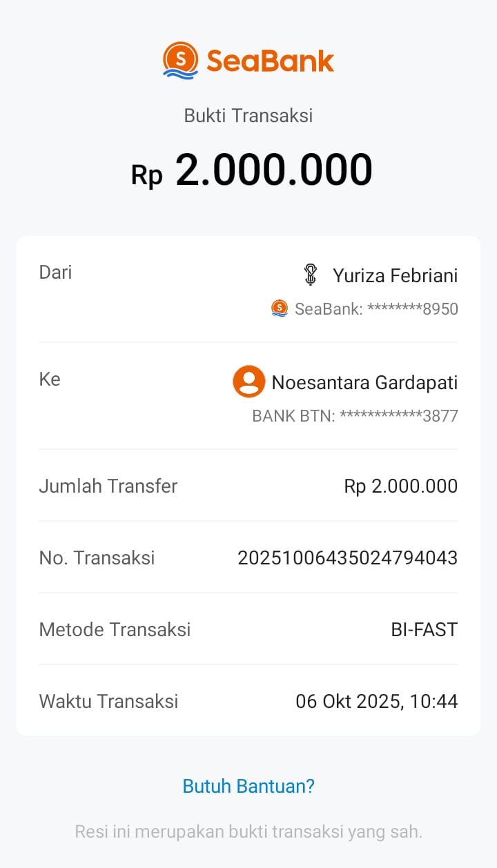The width and height of the screenshot is (497, 868).
Task: Click the small SeaBank icon by account number
Action: [280, 308]
